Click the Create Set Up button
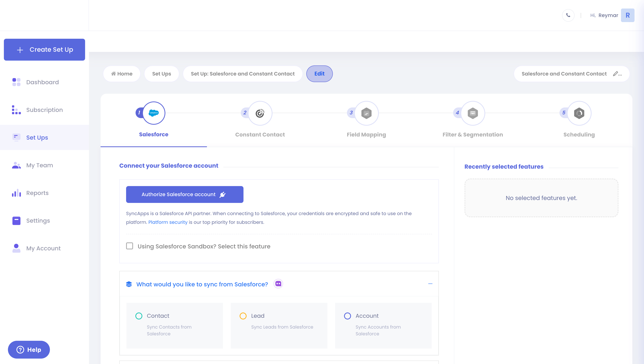 click(x=44, y=50)
